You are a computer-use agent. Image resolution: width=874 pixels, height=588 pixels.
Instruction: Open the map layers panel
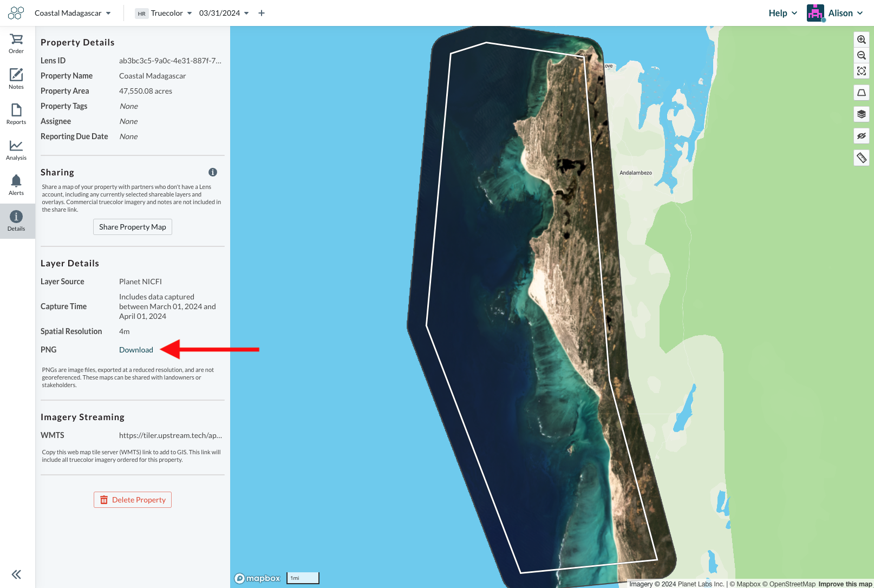click(861, 114)
